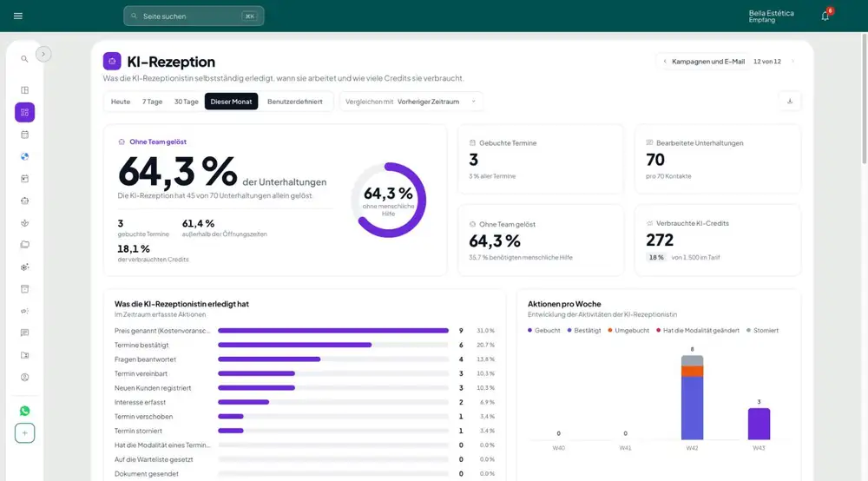Click the Termin verschoben row label
The image size is (868, 481).
pos(143,417)
